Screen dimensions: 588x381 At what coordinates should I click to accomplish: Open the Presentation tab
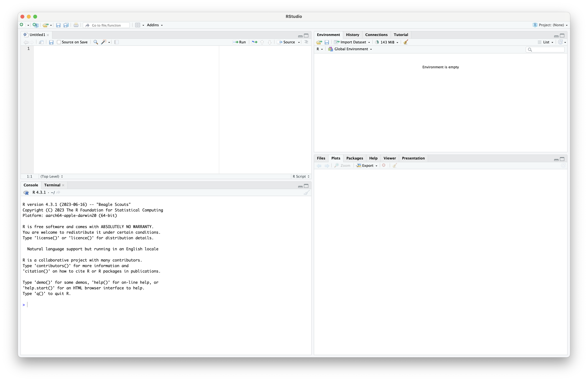click(413, 158)
